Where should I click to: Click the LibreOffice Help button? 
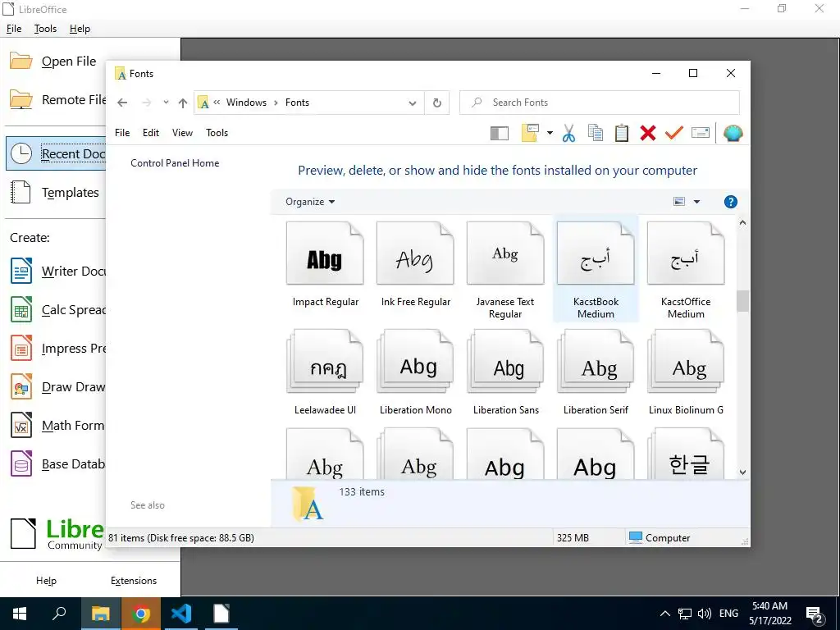point(46,580)
